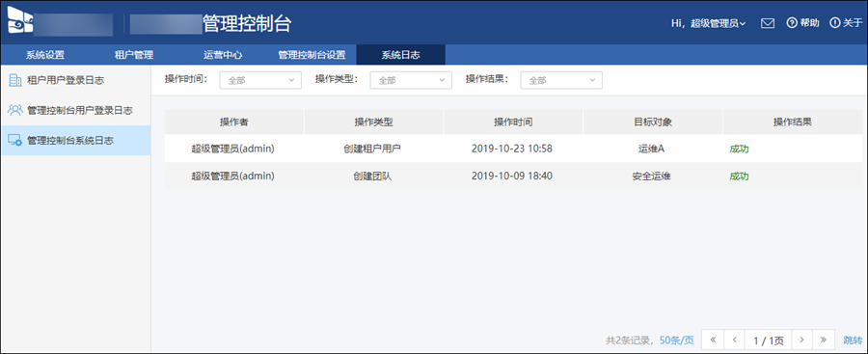Screen dimensions: 868x354
Task: Click the 2019-10-09 18:40 timestamp
Action: tap(512, 177)
